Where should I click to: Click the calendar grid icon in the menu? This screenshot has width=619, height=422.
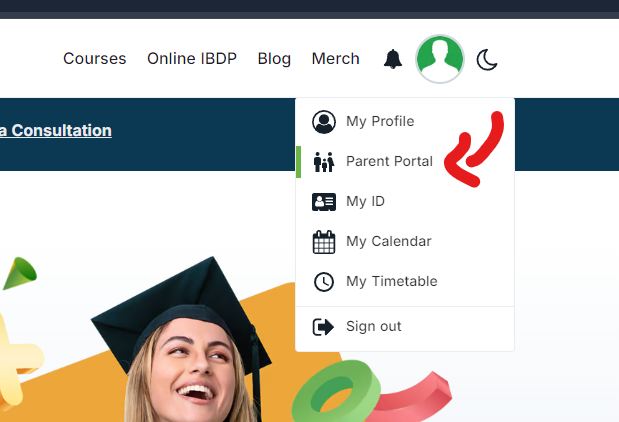324,242
